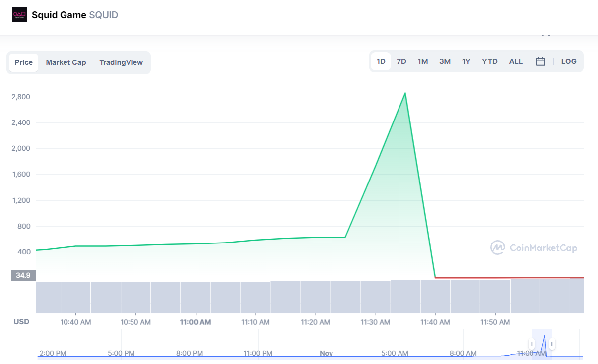598x364 pixels.
Task: Select the 1D time range
Action: [381, 61]
